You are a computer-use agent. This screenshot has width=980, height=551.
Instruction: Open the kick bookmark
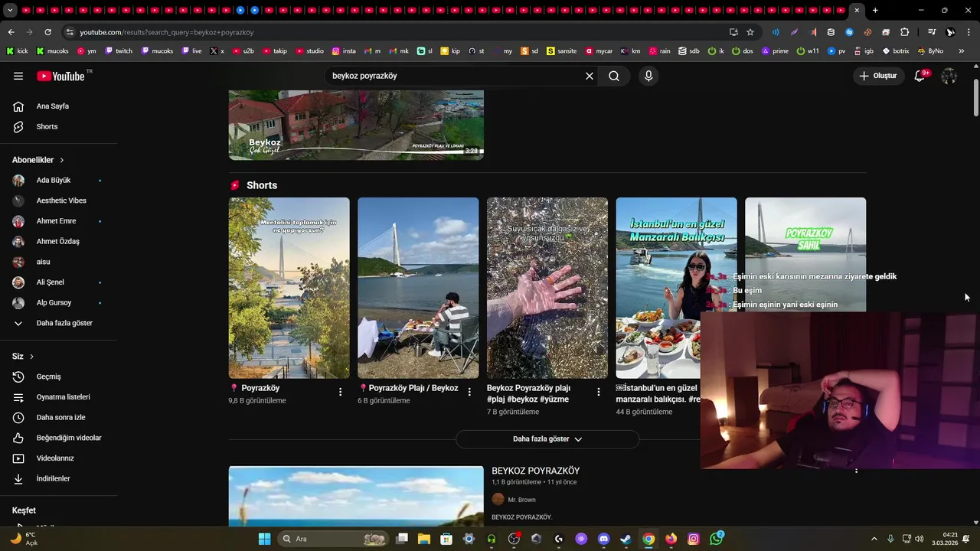pyautogui.click(x=18, y=51)
